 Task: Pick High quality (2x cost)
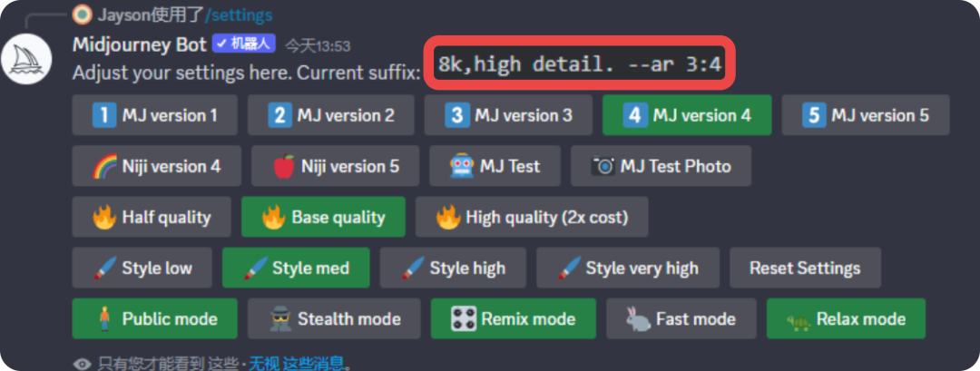pyautogui.click(x=531, y=218)
